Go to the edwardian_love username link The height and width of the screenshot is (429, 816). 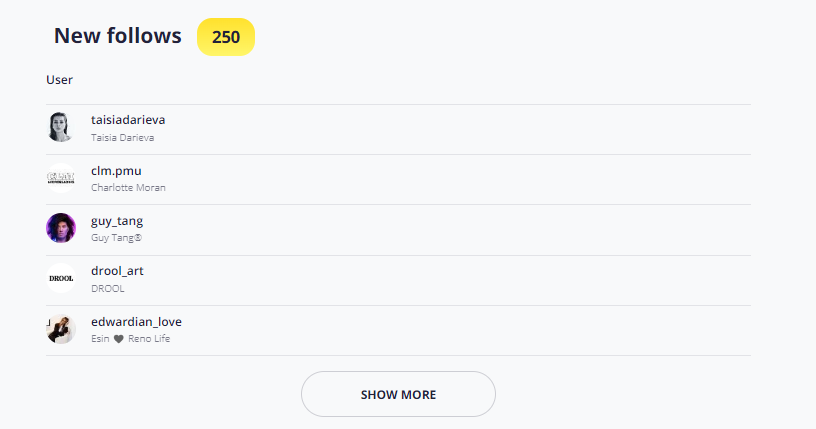[x=136, y=322]
